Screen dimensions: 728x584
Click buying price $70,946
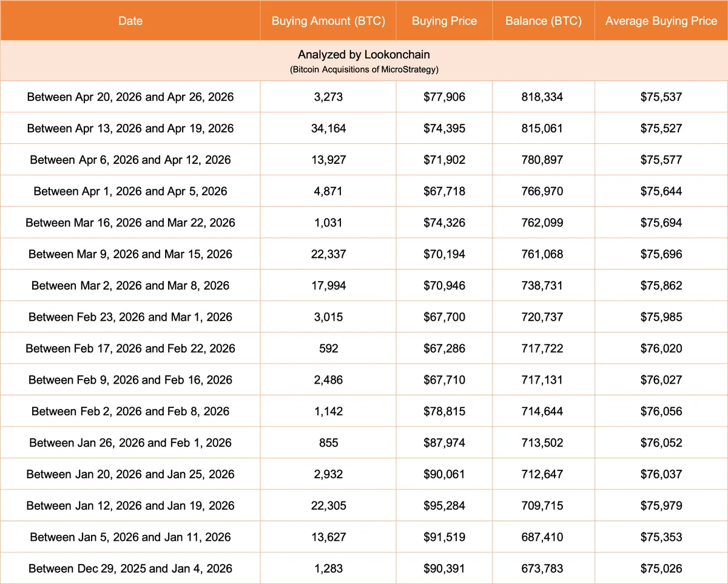pyautogui.click(x=444, y=285)
